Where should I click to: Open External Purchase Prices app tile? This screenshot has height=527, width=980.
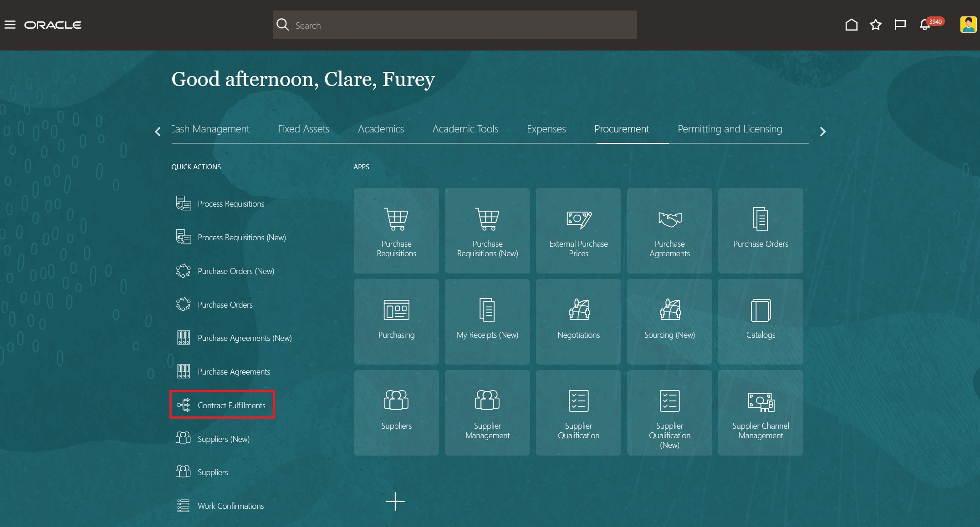click(x=578, y=231)
